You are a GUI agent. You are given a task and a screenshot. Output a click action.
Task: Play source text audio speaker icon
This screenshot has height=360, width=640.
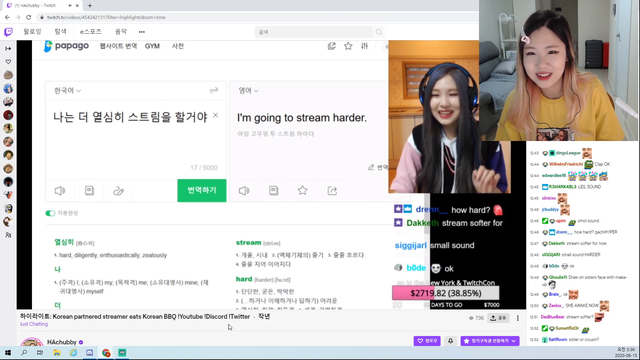click(x=60, y=191)
